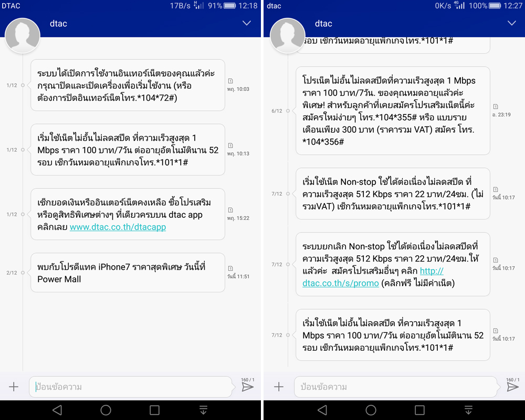The image size is (525, 420).
Task: Tap the Back navigation triangle on left screen
Action: click(x=57, y=410)
